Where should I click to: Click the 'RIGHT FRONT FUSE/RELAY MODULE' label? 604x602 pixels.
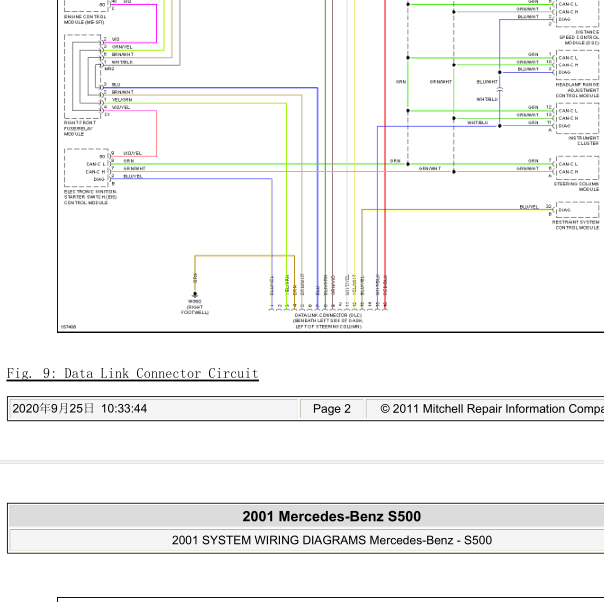click(x=80, y=128)
